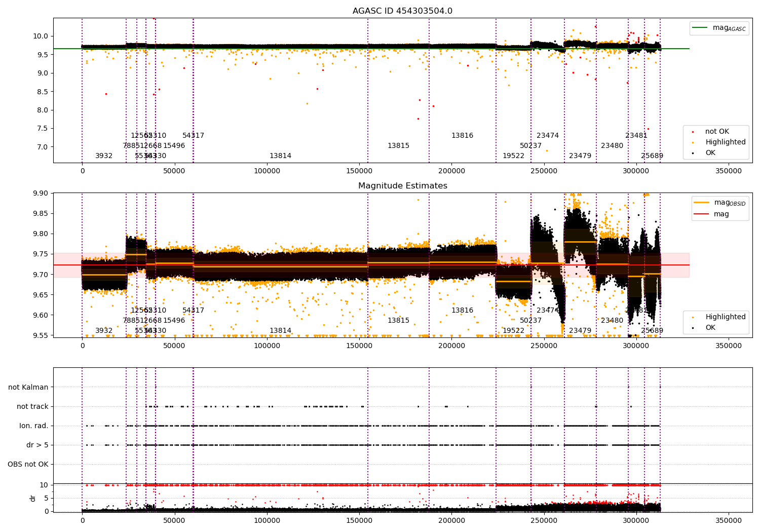Click obsid label 54317 in the top plot
760x532 pixels.
pos(193,136)
